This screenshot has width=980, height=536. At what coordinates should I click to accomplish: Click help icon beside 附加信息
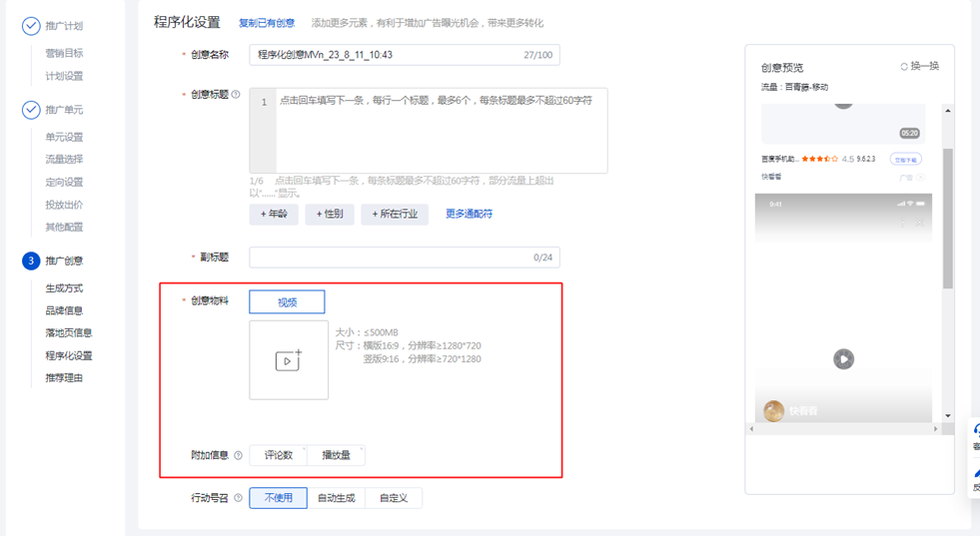coord(238,455)
